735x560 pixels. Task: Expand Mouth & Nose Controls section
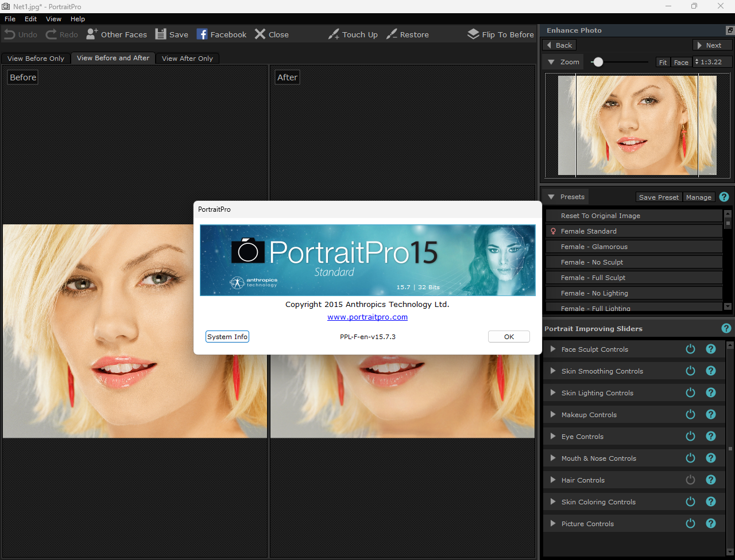tap(553, 458)
